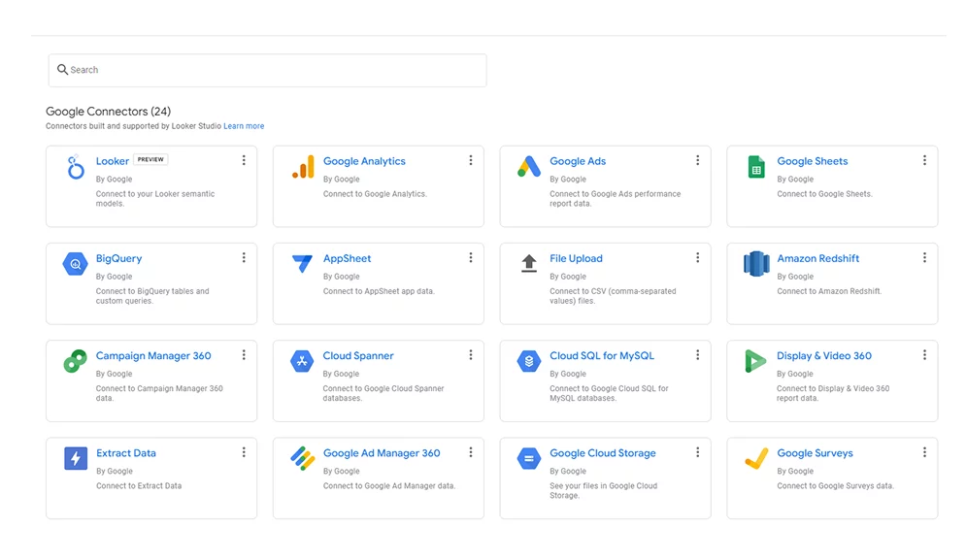Click the Looker connector logo icon
The width and height of the screenshot is (966, 560).
(x=75, y=167)
